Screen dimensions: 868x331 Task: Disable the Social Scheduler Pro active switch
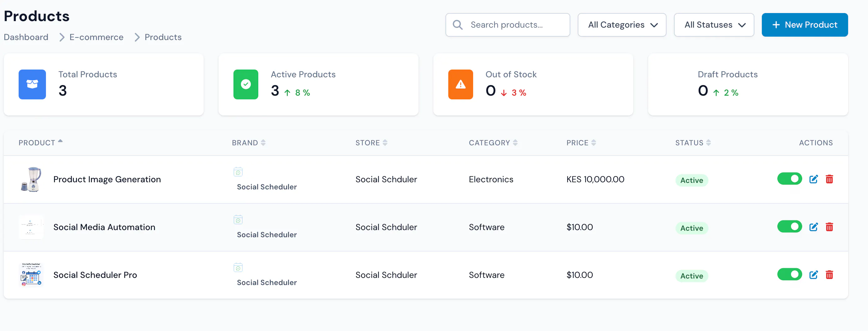[789, 274]
